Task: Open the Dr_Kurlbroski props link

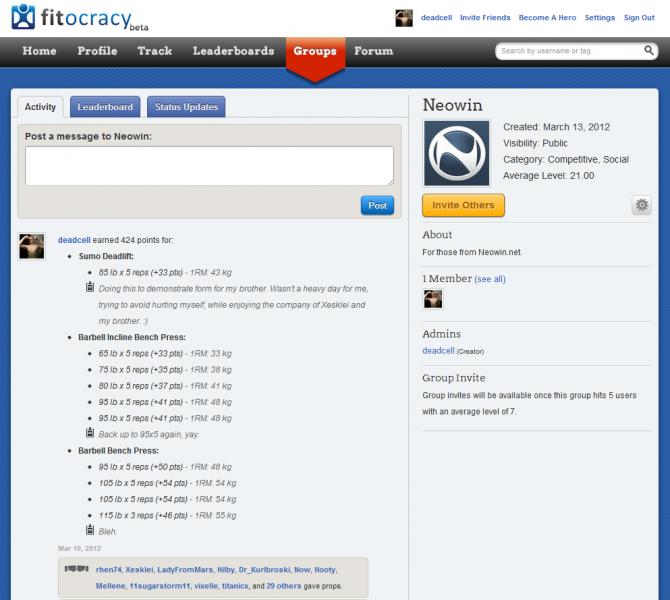Action: [264, 570]
